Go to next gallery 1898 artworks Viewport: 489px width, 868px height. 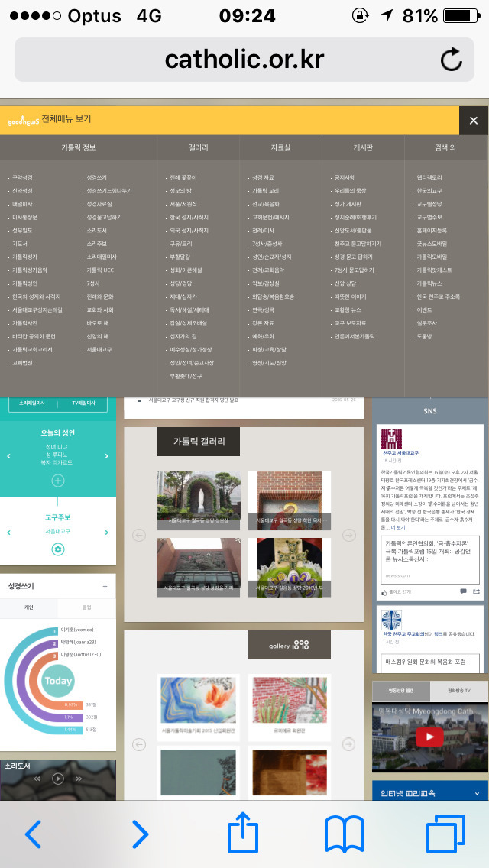[x=348, y=744]
